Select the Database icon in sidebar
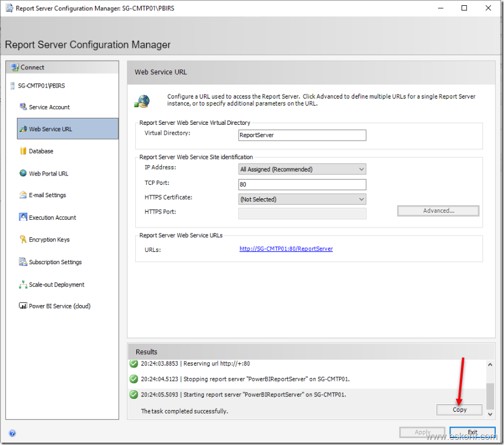 click(23, 151)
